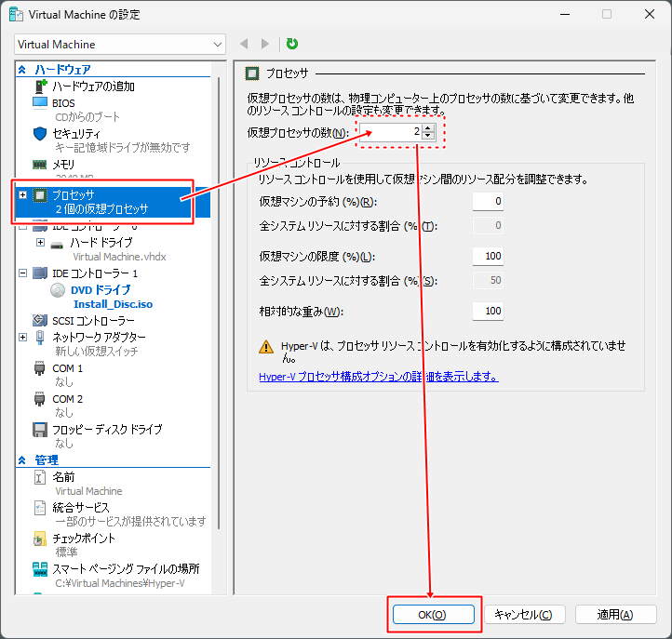Open the チェックポイント settings item
Screen dimensions: 672x639
[x=84, y=538]
